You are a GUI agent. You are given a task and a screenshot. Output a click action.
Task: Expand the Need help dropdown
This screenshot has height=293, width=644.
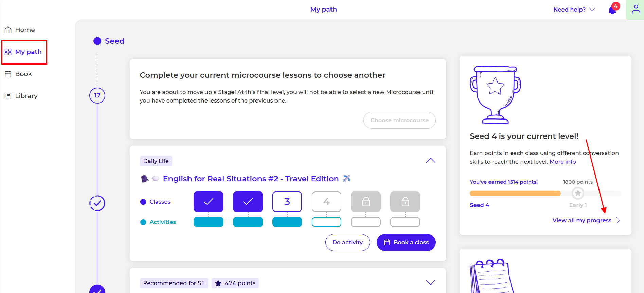[574, 10]
